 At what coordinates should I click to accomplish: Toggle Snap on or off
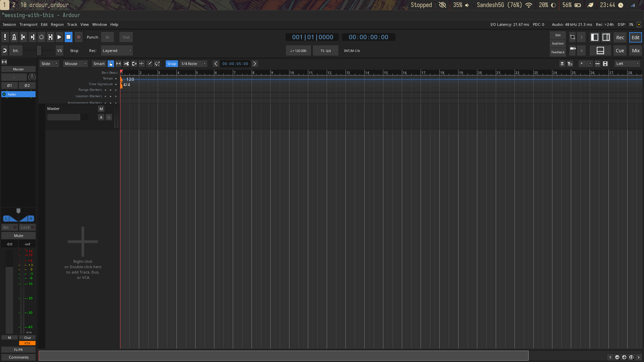pyautogui.click(x=172, y=64)
